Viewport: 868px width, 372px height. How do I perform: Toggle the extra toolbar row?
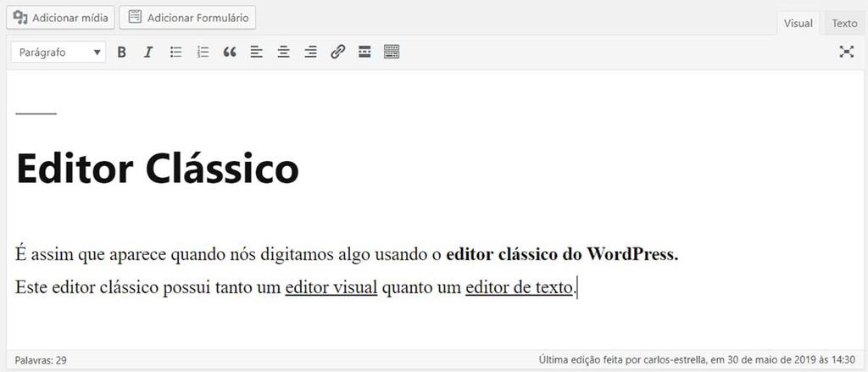[392, 52]
